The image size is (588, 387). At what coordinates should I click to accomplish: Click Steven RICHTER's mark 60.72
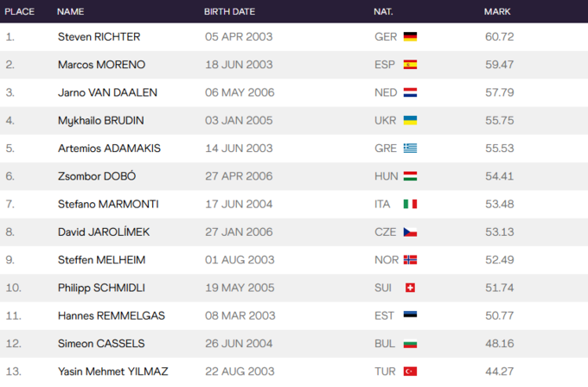pyautogui.click(x=500, y=37)
